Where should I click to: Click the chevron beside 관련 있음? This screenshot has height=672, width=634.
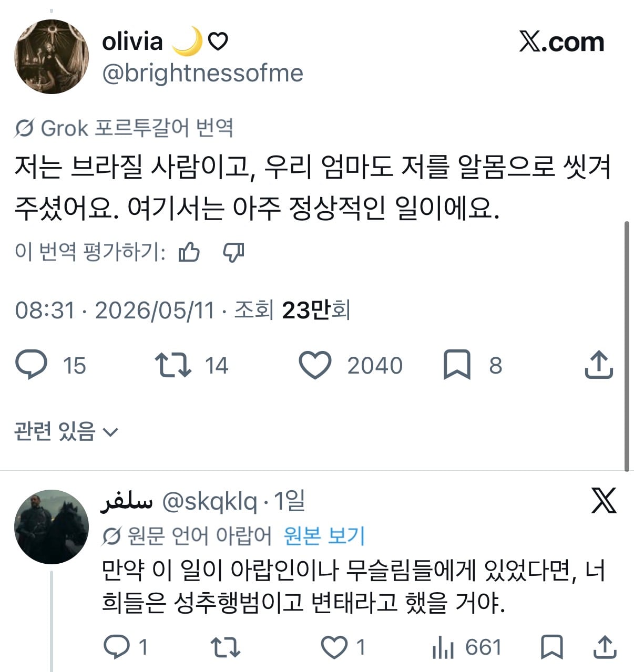point(110,432)
